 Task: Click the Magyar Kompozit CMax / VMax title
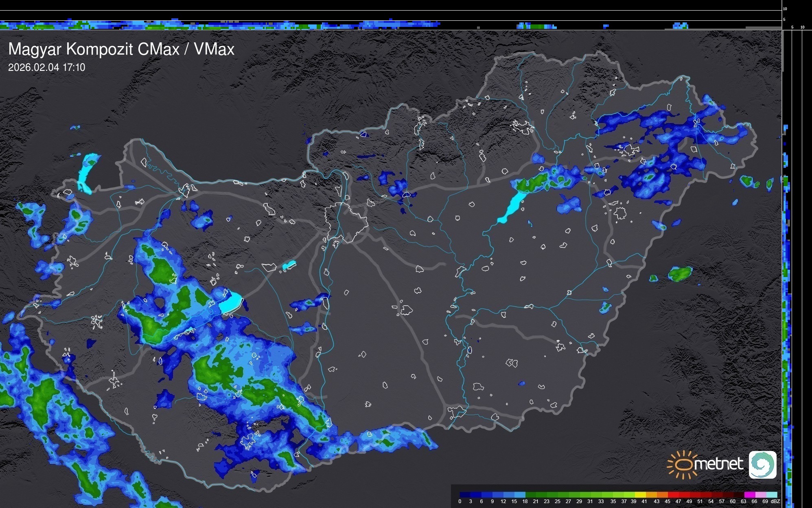pos(121,49)
